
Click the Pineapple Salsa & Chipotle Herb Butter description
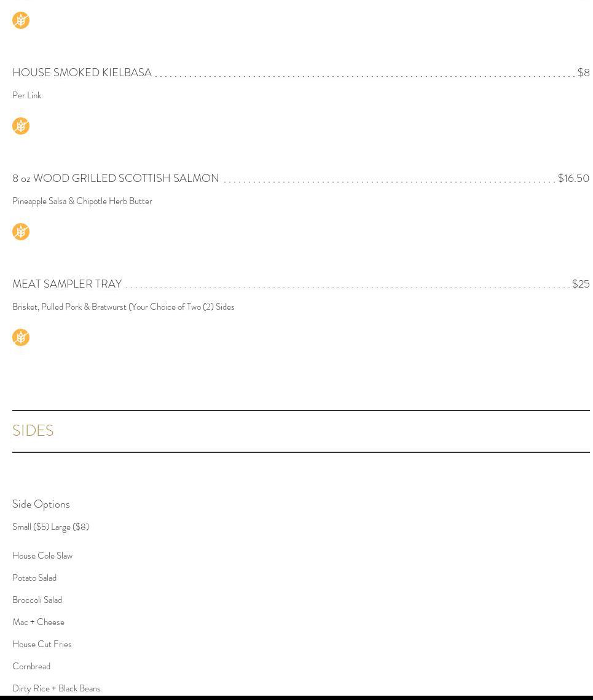tap(82, 201)
